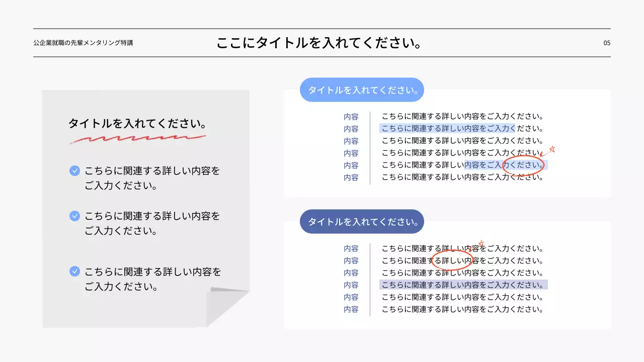Screen dimensions: 644x362
Task: Click the dark blue タイトルを入れてください pill button
Action: [x=361, y=221]
